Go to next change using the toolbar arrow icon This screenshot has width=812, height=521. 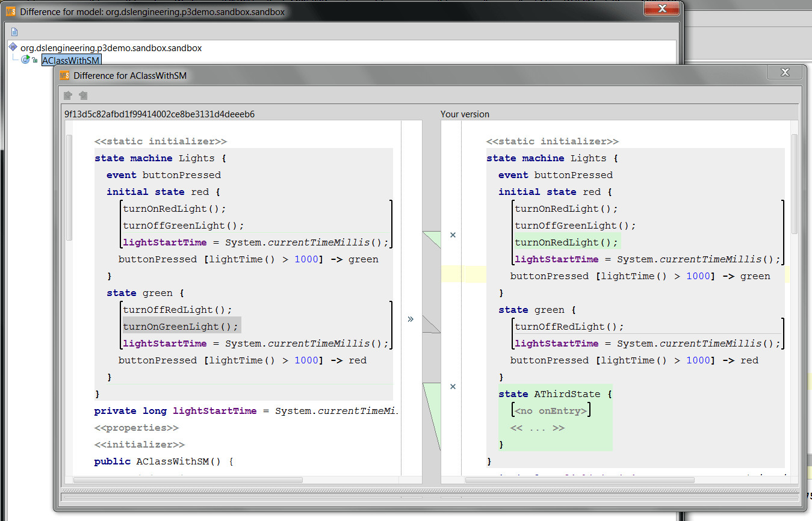pyautogui.click(x=83, y=96)
